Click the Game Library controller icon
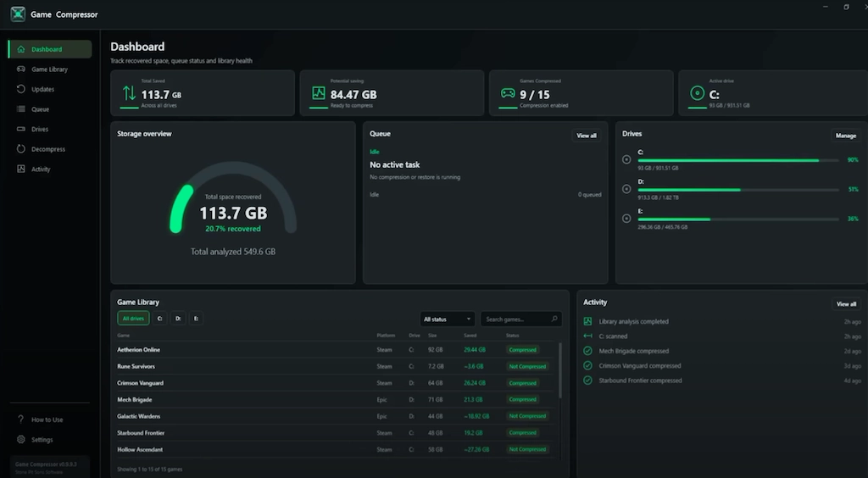Screen dimensions: 868x478 click(x=21, y=69)
